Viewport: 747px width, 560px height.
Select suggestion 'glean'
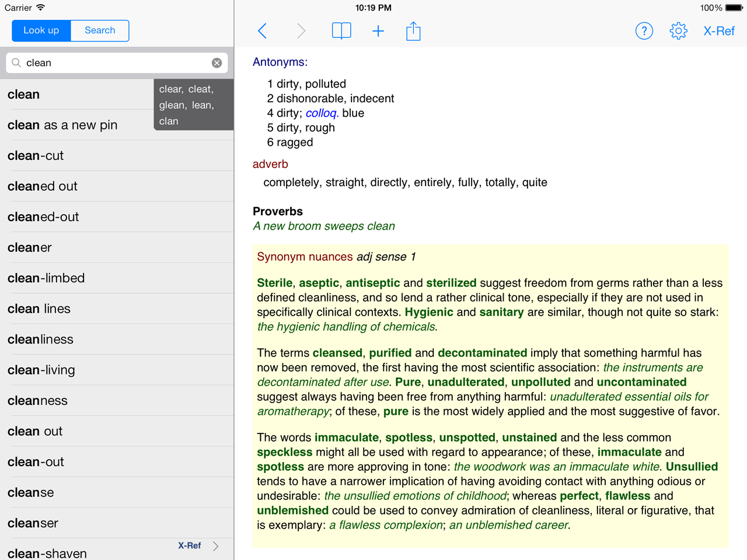point(173,105)
